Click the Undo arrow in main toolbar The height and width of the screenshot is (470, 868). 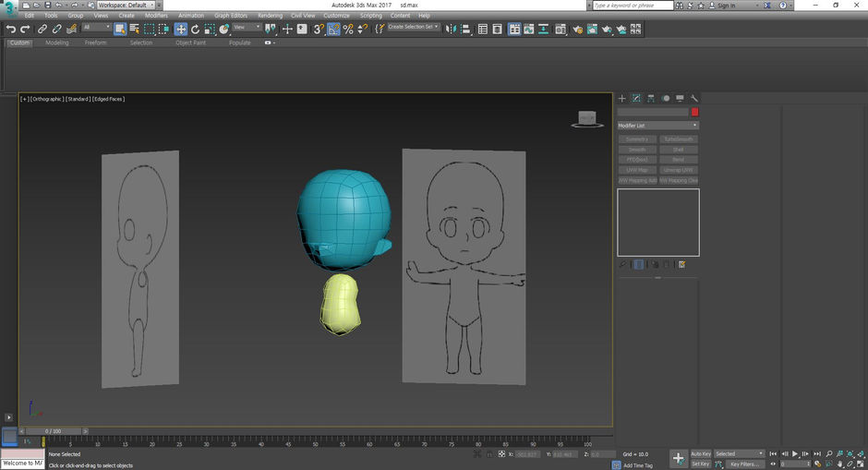(x=11, y=30)
